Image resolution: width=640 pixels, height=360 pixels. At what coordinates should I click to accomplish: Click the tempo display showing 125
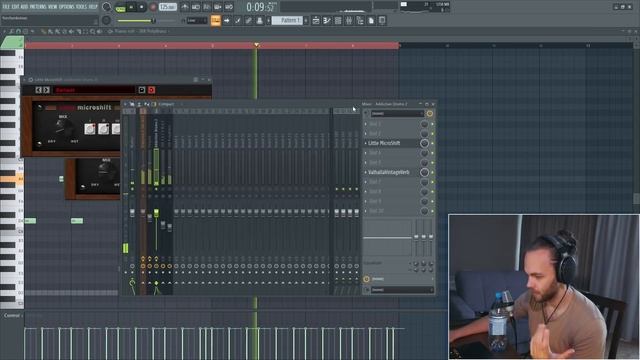click(168, 7)
